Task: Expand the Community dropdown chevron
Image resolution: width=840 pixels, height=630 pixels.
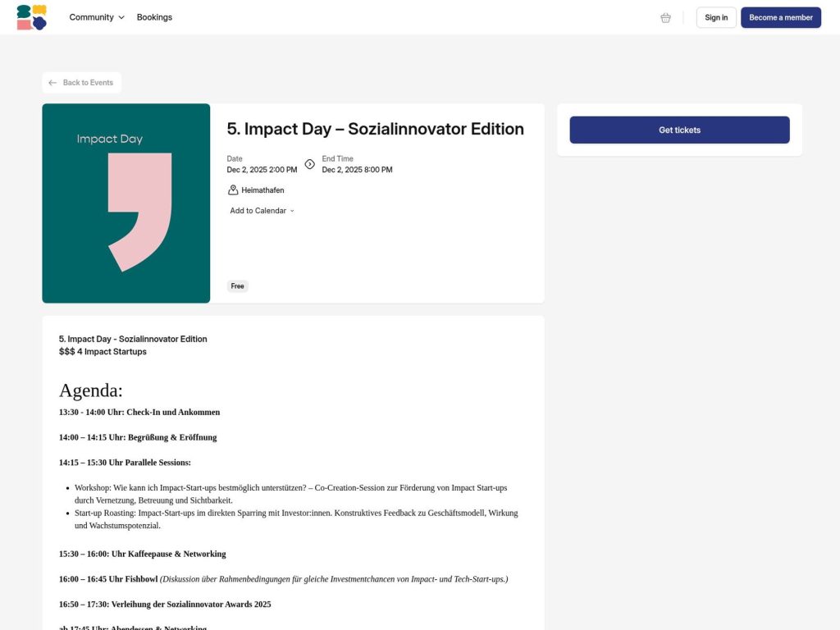Action: point(121,17)
